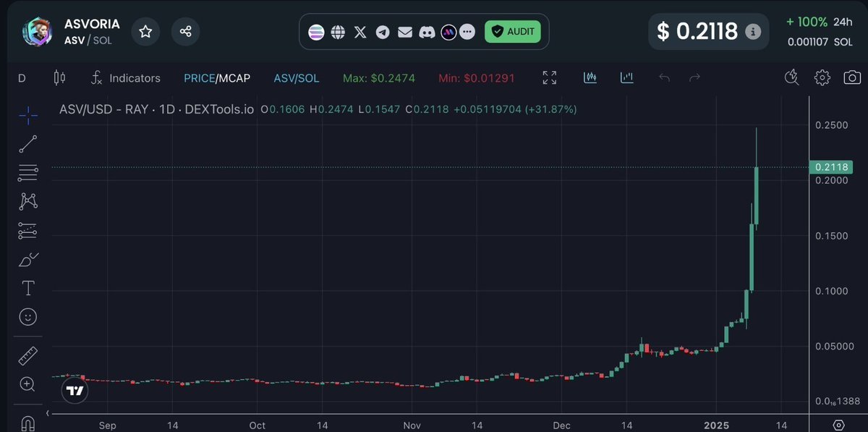Select the pattern drawing tool
The image size is (868, 432).
click(x=28, y=201)
